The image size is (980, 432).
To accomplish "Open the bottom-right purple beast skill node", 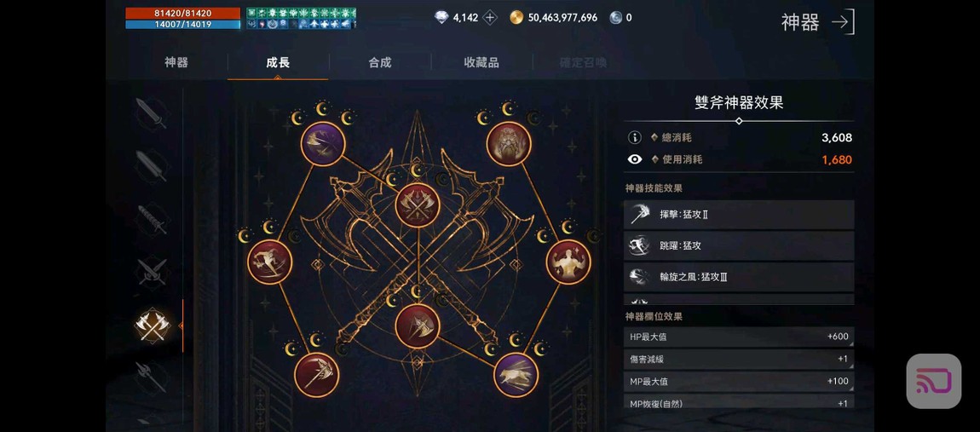I will tap(516, 374).
